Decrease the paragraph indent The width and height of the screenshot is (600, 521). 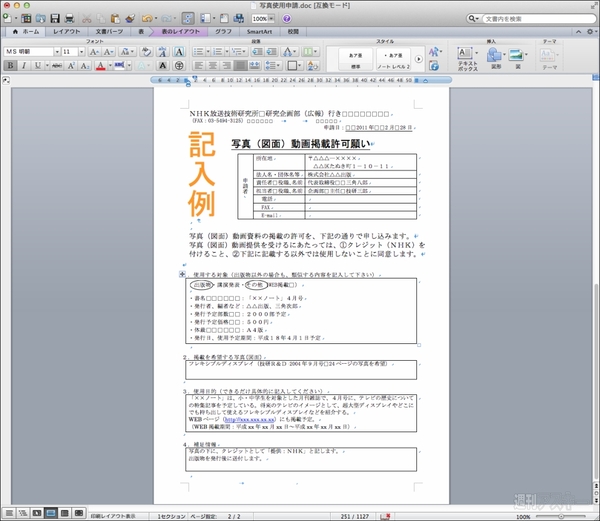click(x=257, y=52)
